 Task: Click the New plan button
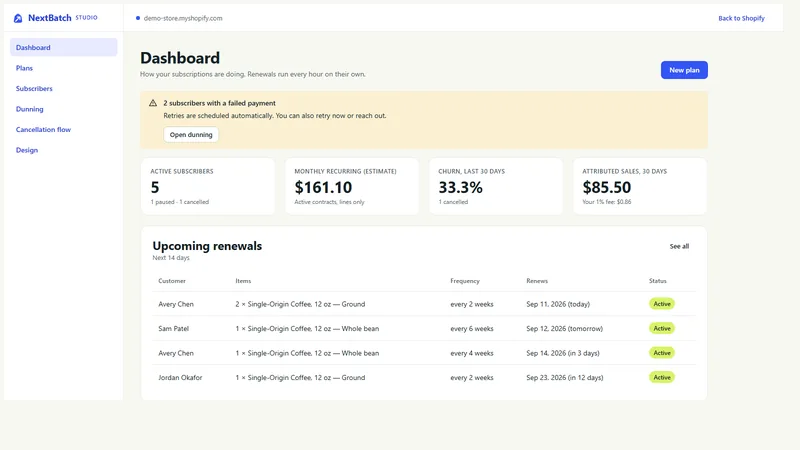[684, 70]
